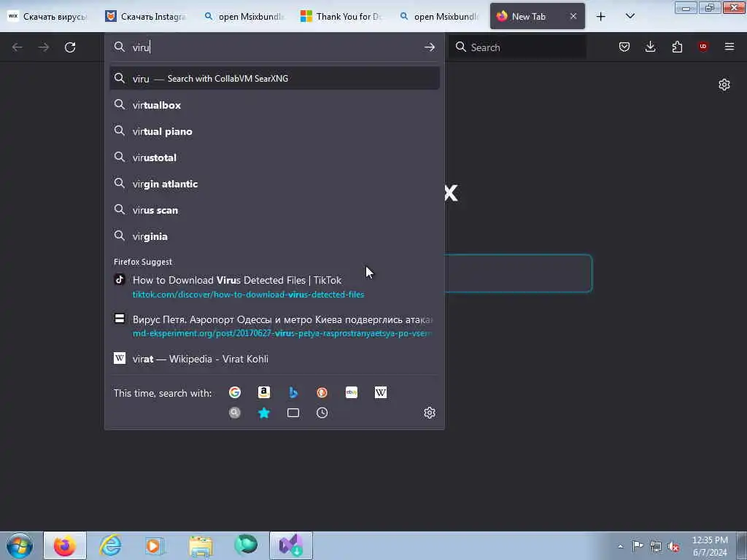Open a new tab with plus button

pyautogui.click(x=601, y=17)
